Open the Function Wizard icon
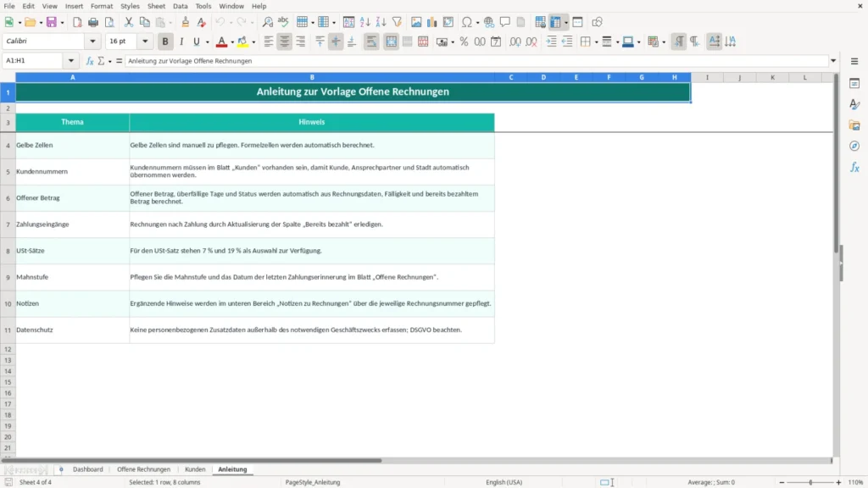868x488 pixels. click(x=90, y=61)
